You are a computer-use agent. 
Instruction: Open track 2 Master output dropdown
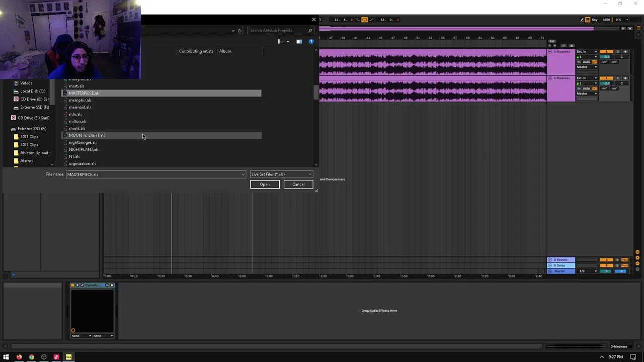coord(587,94)
